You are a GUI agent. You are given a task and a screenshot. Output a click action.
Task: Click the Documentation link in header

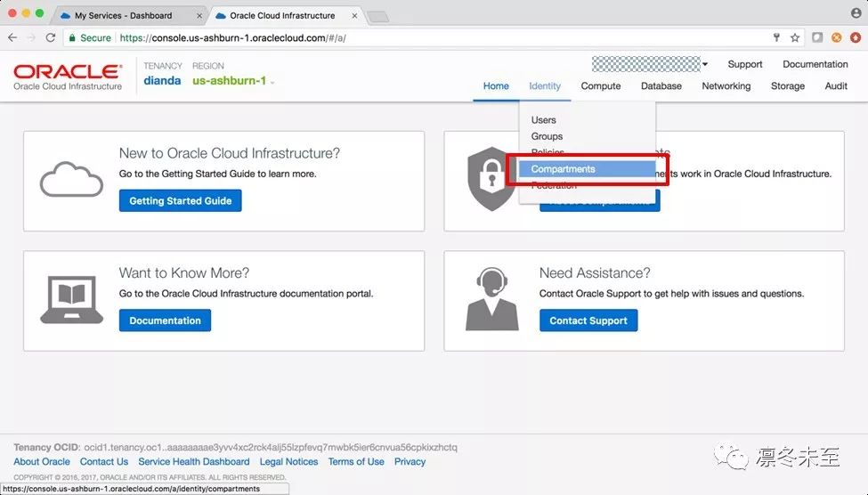[815, 64]
